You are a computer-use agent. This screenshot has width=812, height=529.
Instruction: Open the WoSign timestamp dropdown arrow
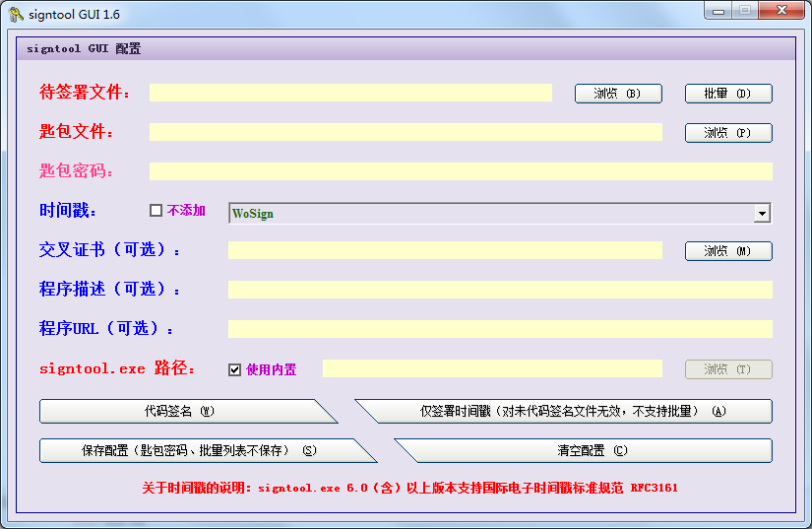(762, 213)
